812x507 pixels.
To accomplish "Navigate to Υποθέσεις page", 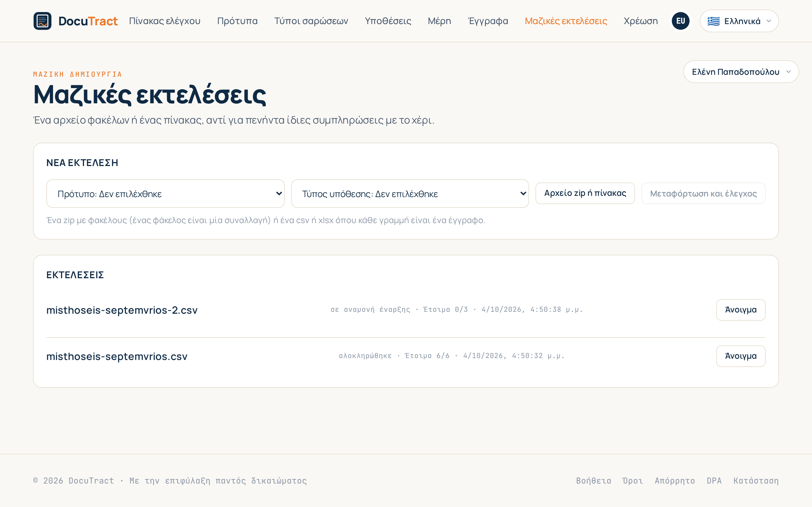I will click(388, 21).
